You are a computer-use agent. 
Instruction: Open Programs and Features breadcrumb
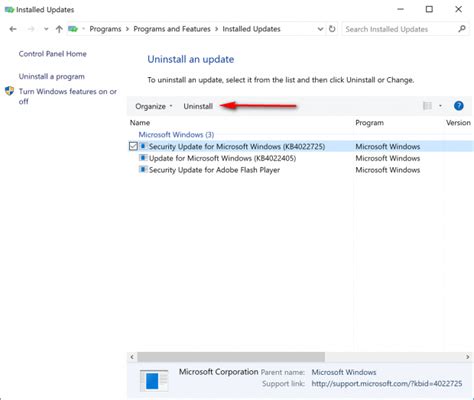[x=172, y=29]
